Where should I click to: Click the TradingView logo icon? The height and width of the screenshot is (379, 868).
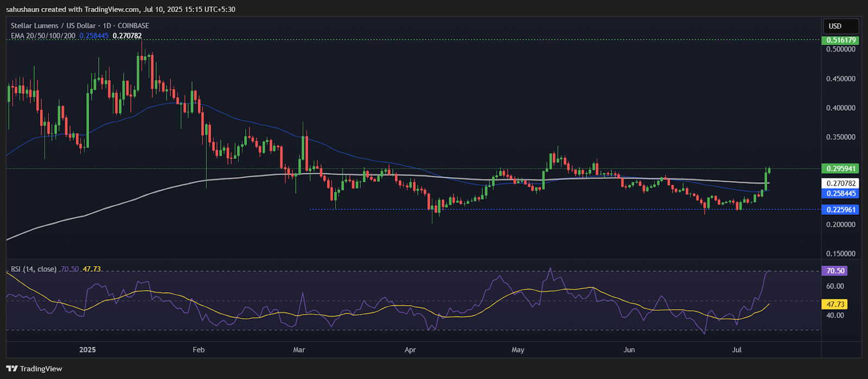tap(11, 369)
